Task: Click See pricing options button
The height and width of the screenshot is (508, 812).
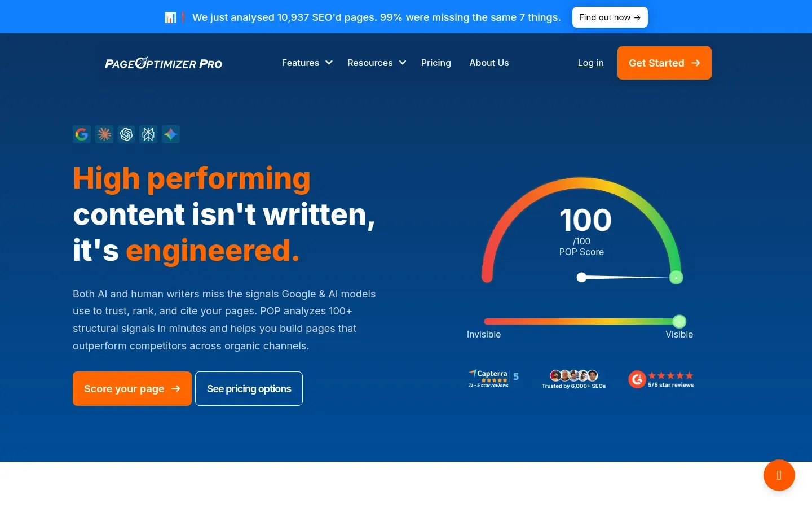Action: pyautogui.click(x=249, y=388)
